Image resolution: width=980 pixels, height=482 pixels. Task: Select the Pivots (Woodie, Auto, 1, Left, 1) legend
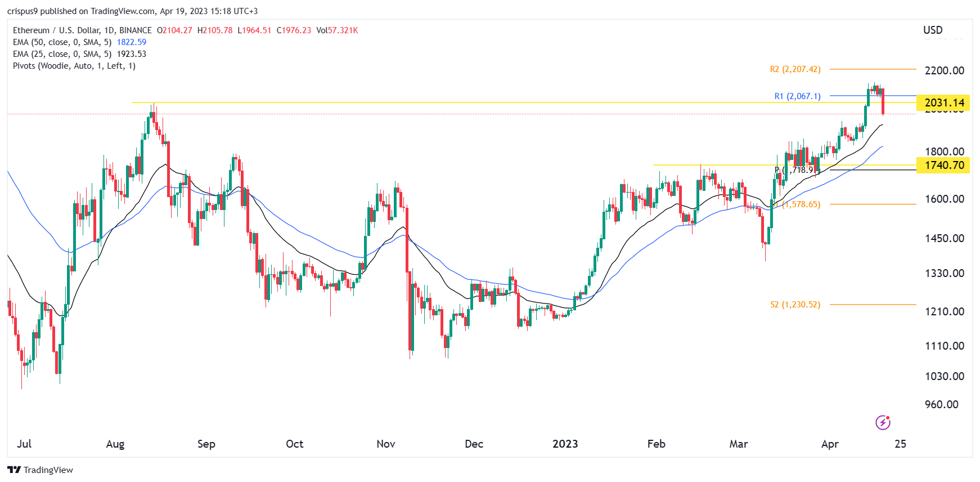click(x=74, y=66)
